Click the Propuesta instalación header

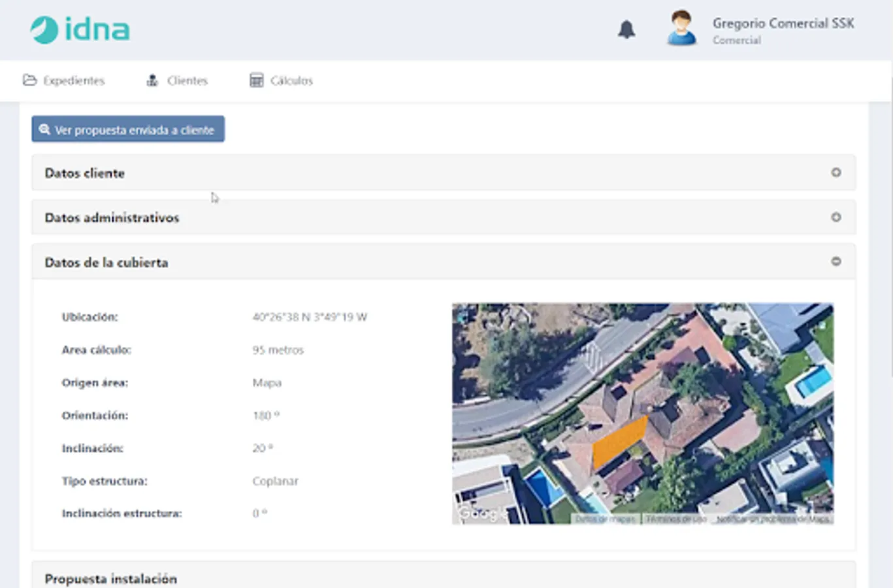pos(111,579)
